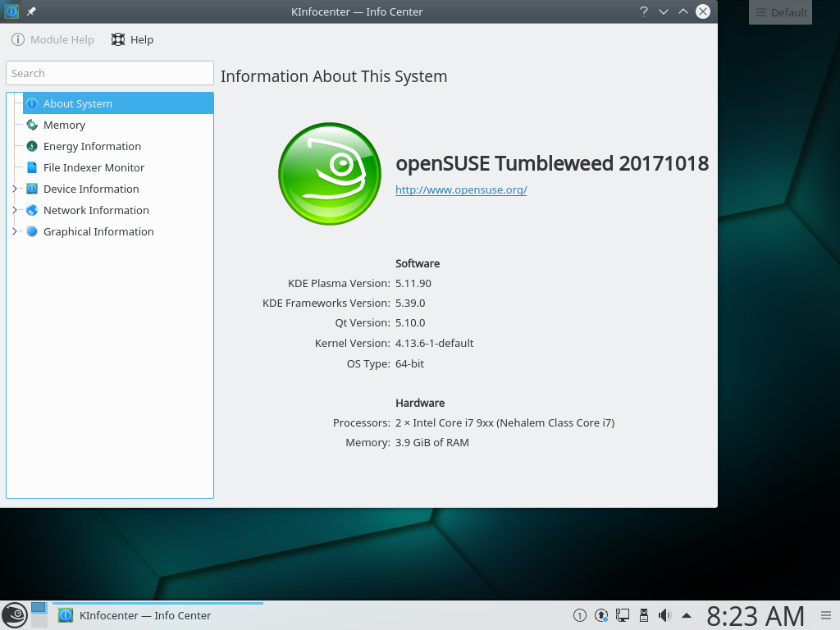Open the software updates tray icon
This screenshot has width=840, height=630.
(601, 615)
